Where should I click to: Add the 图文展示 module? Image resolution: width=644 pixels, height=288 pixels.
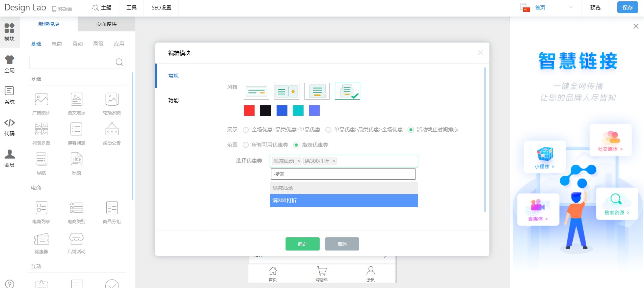pos(77,104)
